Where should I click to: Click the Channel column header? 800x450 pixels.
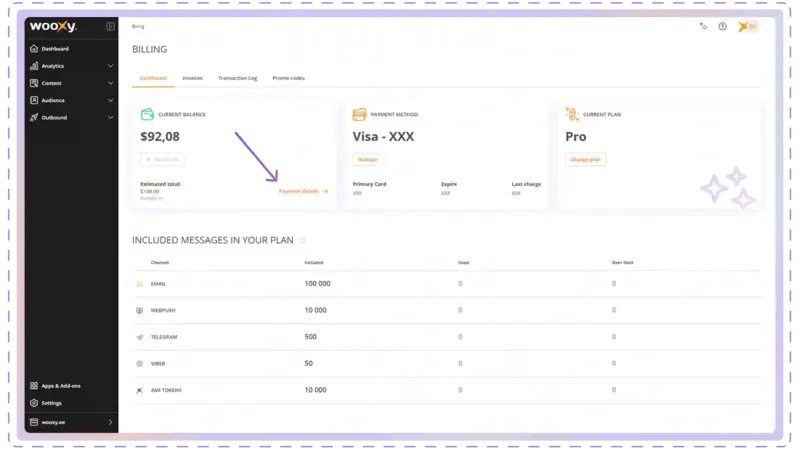coord(160,263)
